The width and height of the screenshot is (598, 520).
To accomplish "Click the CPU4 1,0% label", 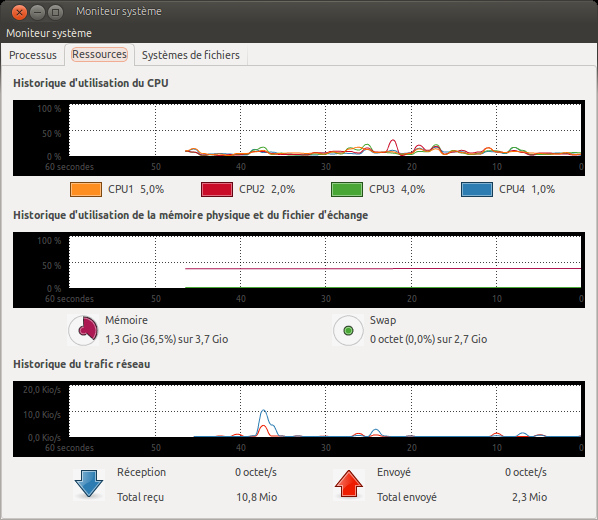I will (x=527, y=189).
